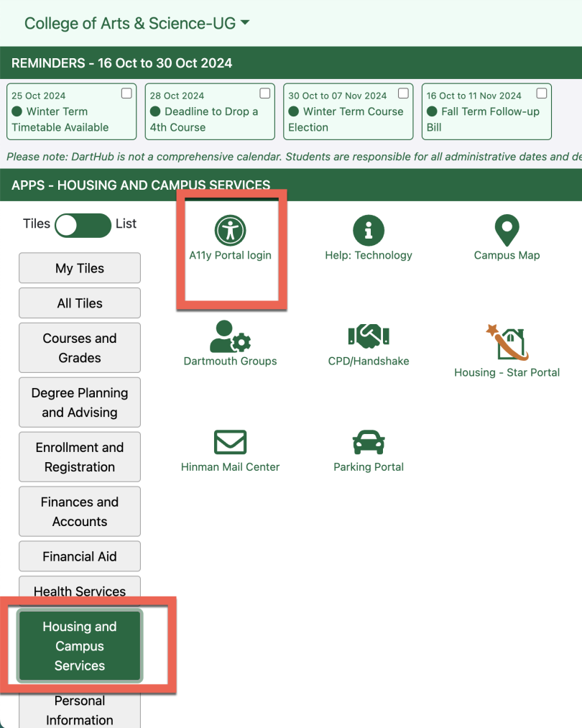Screen dimensions: 582x728
Task: Select the Courses and Grades category
Action: coord(80,348)
